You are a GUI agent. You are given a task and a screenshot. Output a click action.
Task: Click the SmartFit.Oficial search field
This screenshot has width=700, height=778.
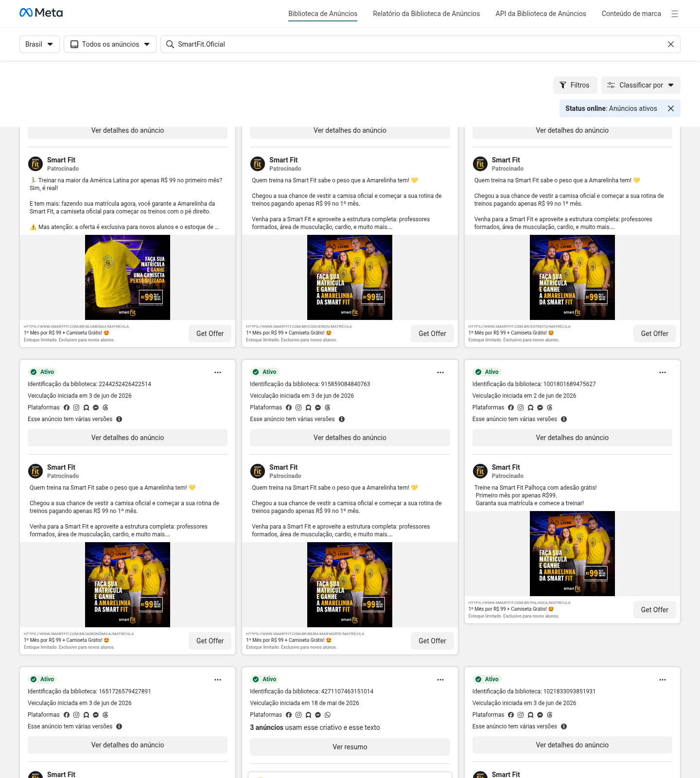(x=420, y=44)
